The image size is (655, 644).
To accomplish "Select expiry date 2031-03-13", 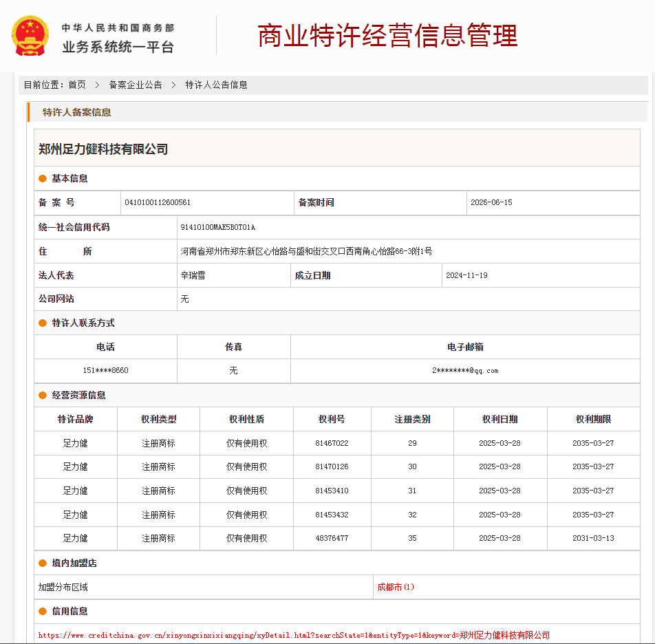I will (x=593, y=539).
